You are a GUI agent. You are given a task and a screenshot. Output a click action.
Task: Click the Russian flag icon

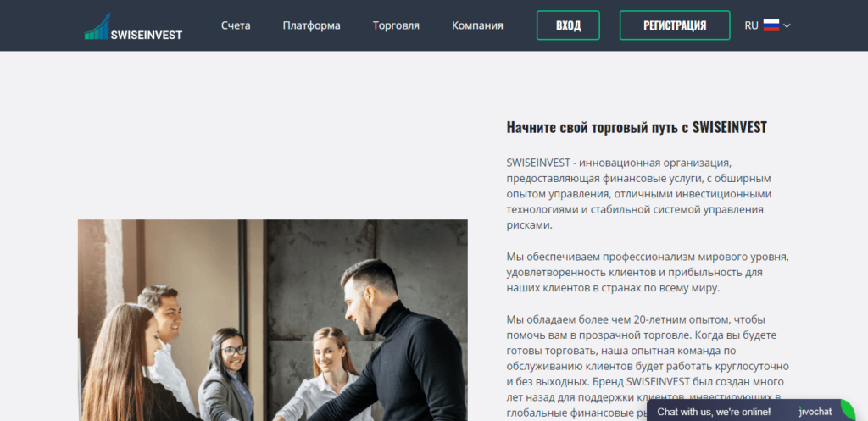(x=771, y=25)
